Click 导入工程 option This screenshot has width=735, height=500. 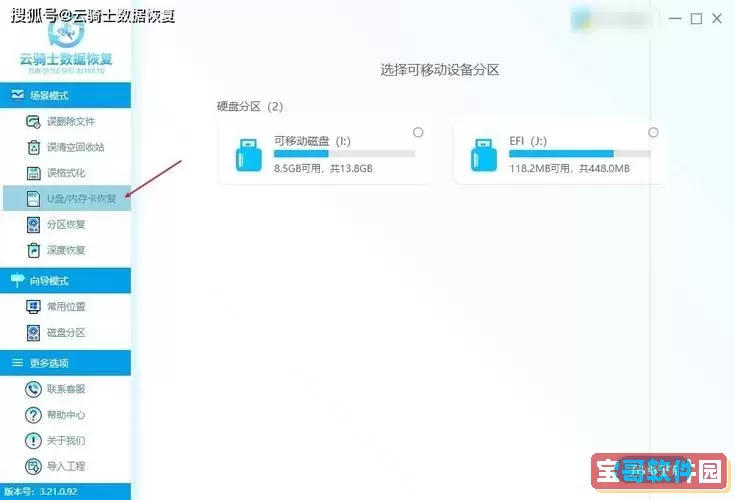[x=66, y=466]
